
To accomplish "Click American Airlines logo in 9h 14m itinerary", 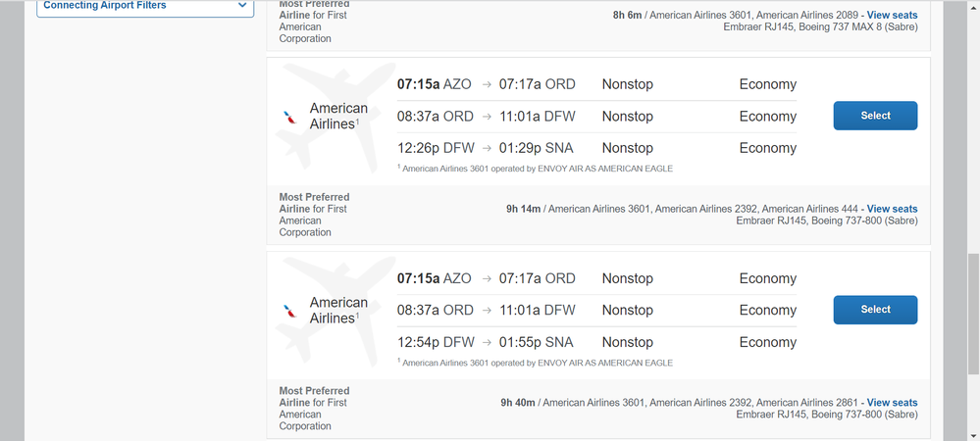I will [x=290, y=117].
